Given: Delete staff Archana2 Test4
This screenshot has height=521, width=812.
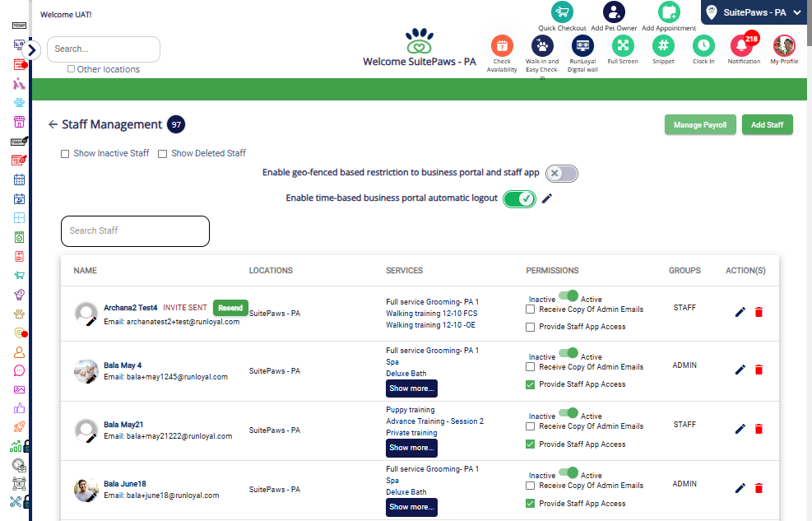Looking at the screenshot, I should [759, 312].
